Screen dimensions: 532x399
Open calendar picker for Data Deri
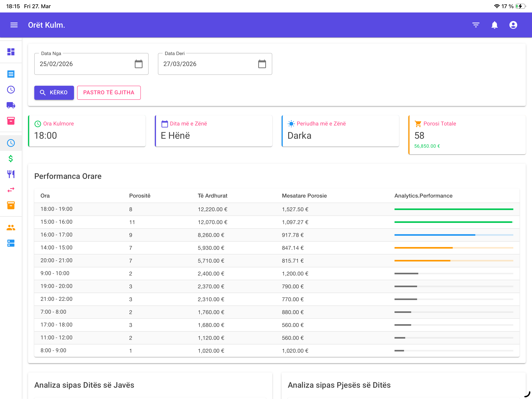tap(262, 64)
